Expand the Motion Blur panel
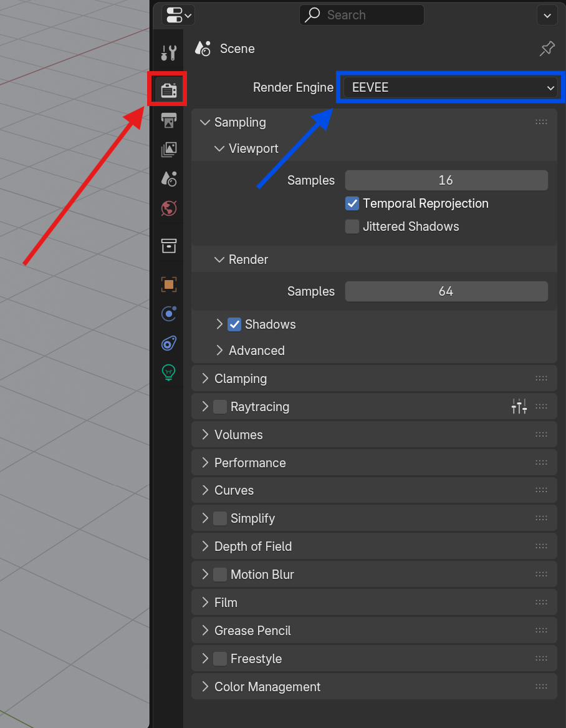The image size is (566, 728). (x=205, y=575)
